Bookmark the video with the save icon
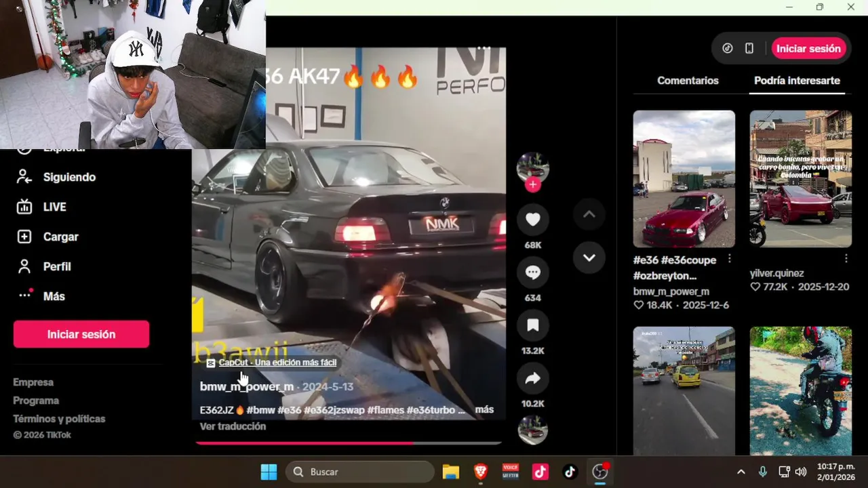 533,325
